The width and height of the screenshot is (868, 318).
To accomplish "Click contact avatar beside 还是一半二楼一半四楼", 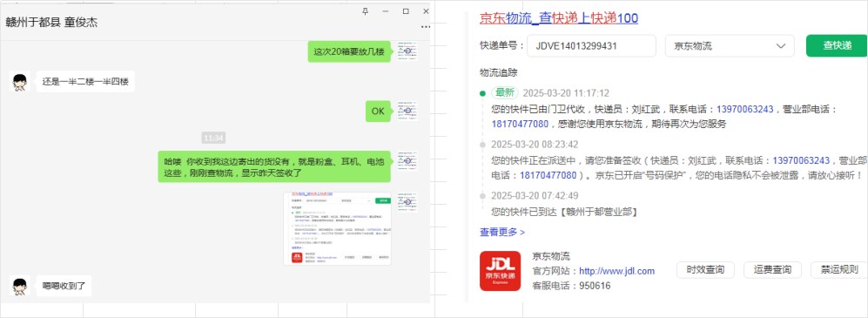I will coord(20,82).
